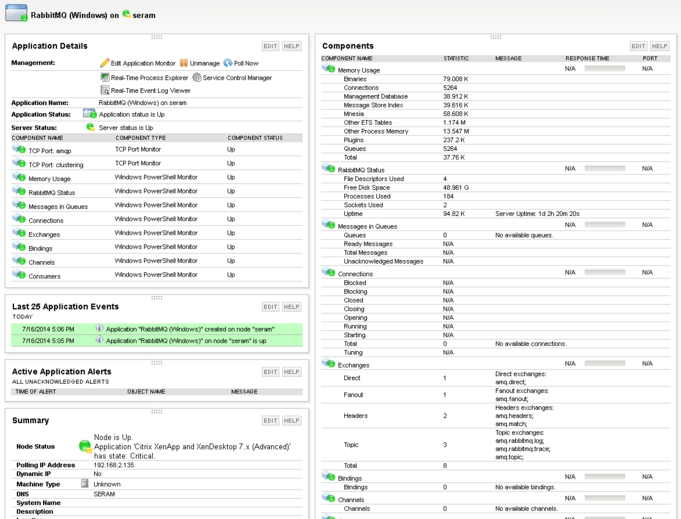
Task: Click the Real-Time Event Log Viewer icon
Action: point(105,90)
